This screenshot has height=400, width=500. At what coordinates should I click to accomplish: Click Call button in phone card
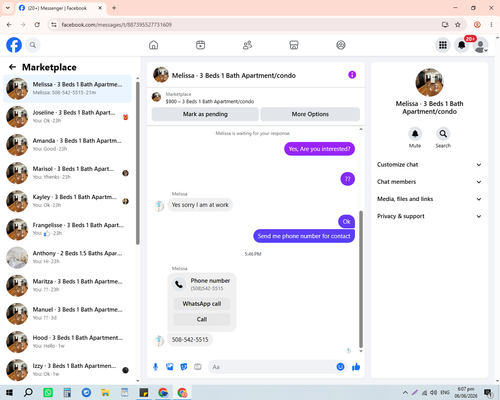202,319
